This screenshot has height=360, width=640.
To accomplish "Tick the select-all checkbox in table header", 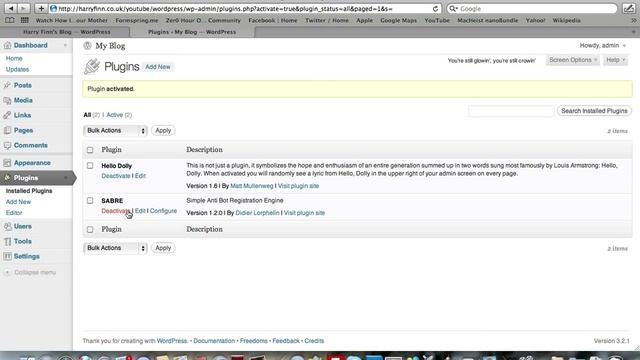I will (90, 150).
